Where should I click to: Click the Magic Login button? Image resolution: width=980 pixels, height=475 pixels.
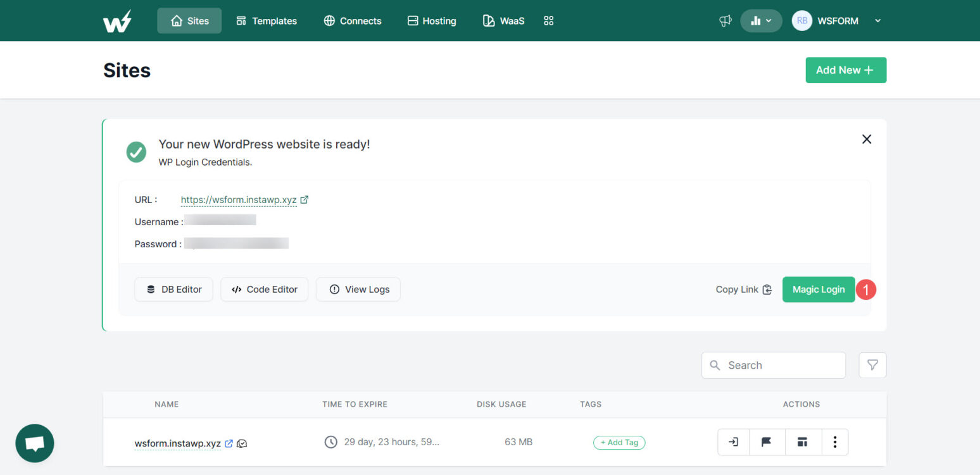819,289
